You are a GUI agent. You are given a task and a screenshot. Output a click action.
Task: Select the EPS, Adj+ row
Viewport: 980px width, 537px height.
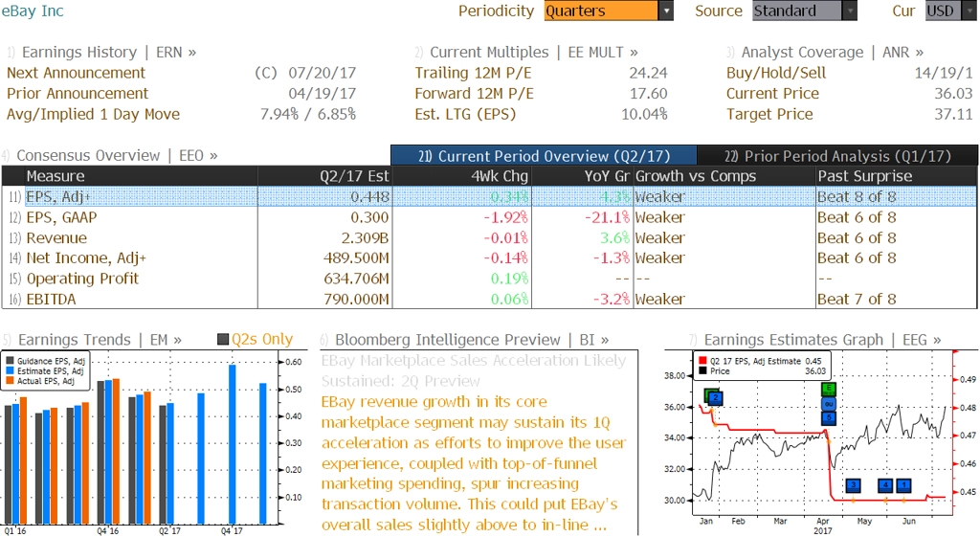[x=489, y=197]
